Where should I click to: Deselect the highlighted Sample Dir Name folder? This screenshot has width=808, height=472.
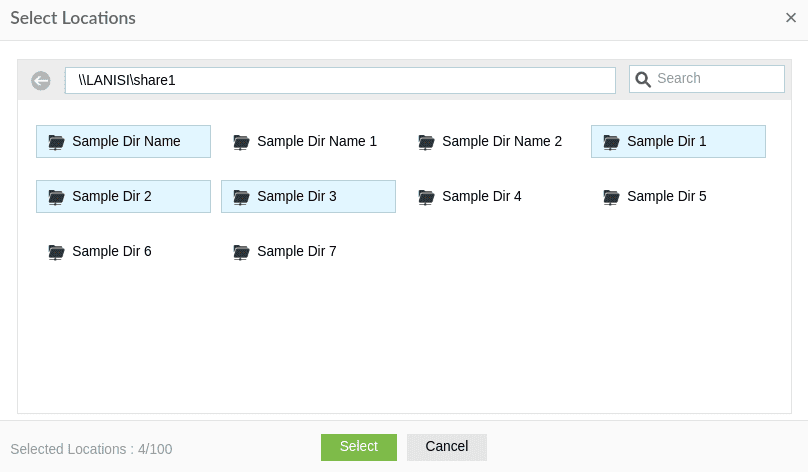tap(123, 141)
